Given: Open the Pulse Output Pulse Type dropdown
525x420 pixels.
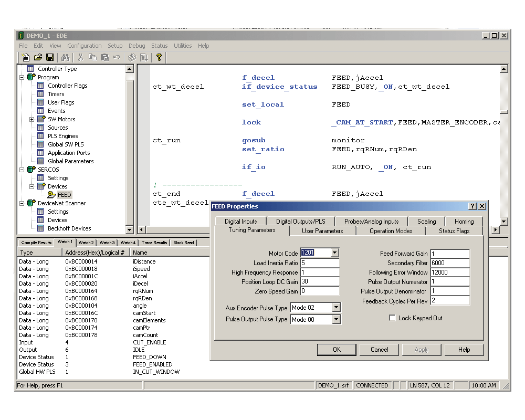Looking at the screenshot, I should 336,319.
